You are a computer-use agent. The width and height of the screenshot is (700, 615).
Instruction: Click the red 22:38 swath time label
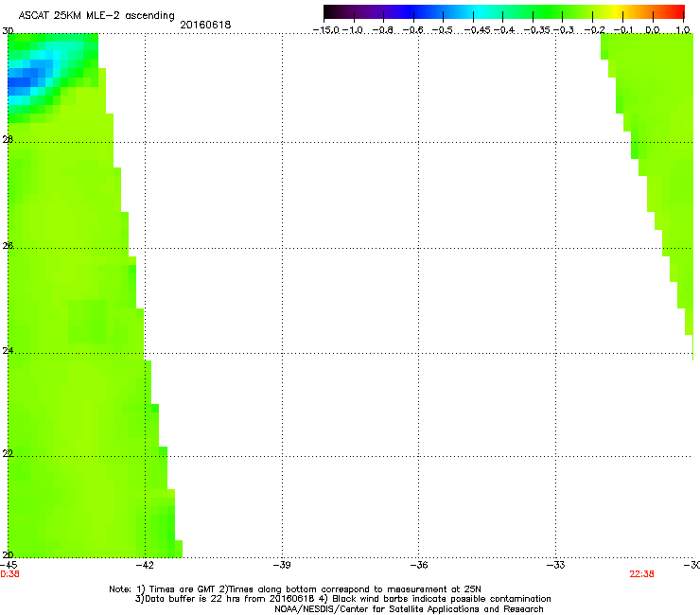click(641, 574)
